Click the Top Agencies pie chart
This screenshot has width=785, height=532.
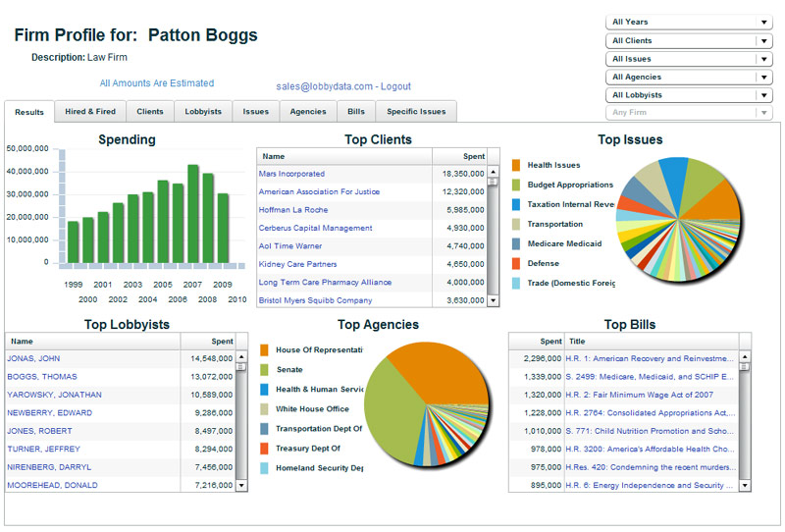click(x=426, y=403)
